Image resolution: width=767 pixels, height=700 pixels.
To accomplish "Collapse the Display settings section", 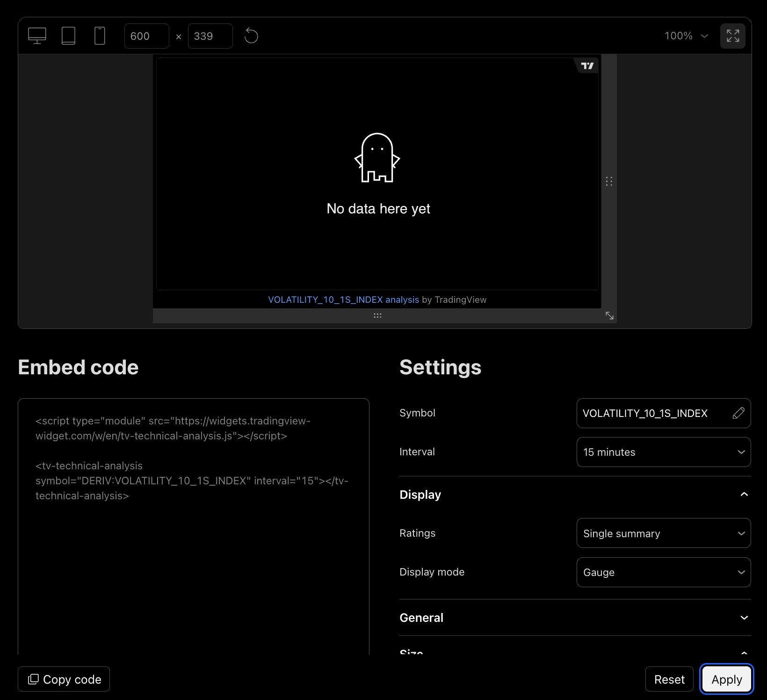I will coord(575,495).
